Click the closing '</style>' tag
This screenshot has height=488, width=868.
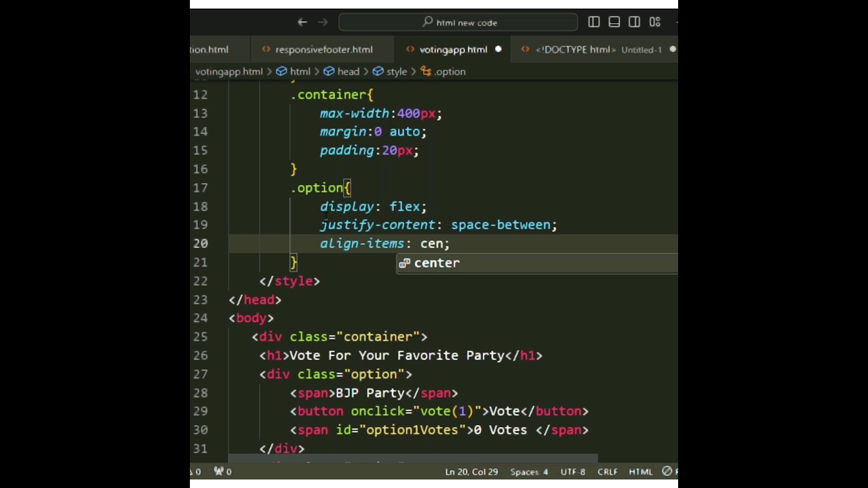290,281
